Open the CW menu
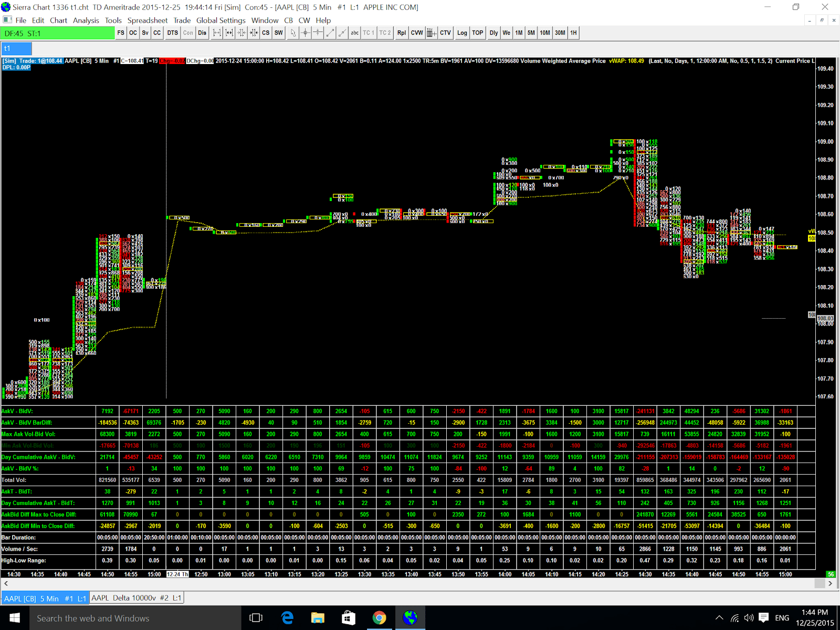 [304, 20]
